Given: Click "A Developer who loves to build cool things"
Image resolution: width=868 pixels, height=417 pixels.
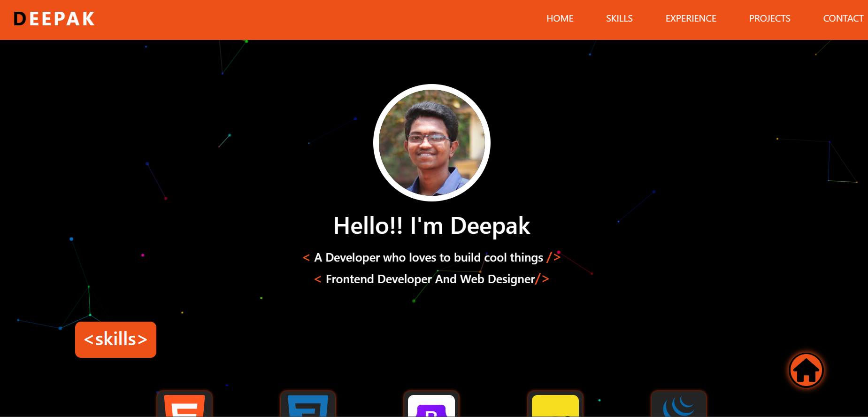Looking at the screenshot, I should 429,257.
